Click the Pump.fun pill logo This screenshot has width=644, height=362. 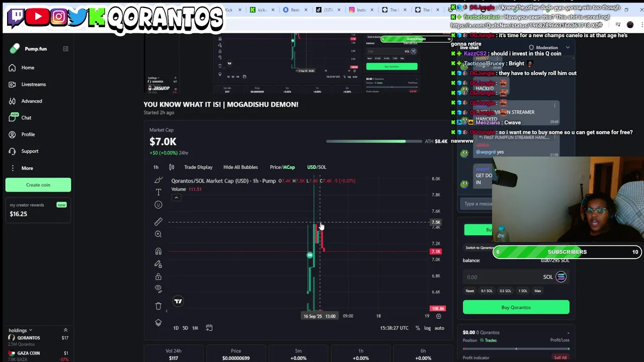pyautogui.click(x=15, y=49)
